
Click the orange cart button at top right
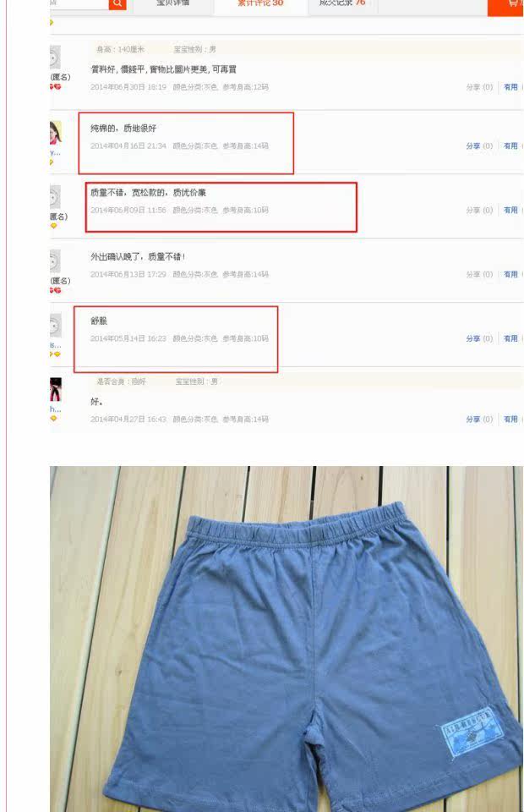pyautogui.click(x=506, y=6)
